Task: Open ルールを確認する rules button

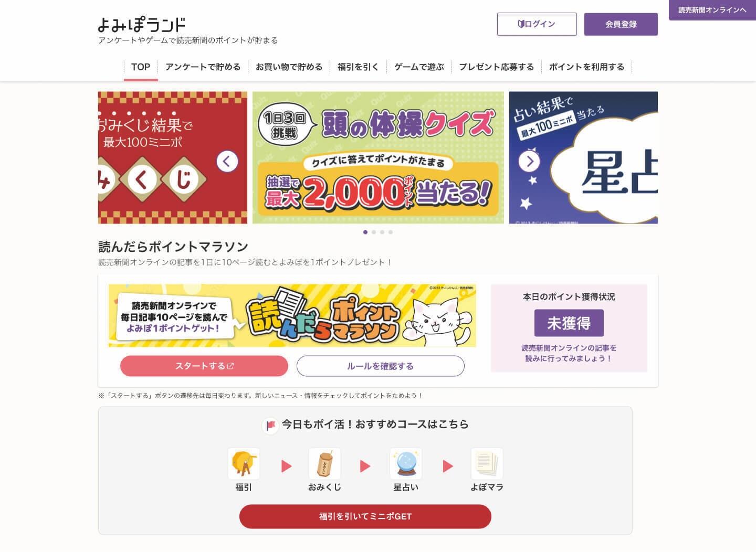Action: tap(381, 366)
